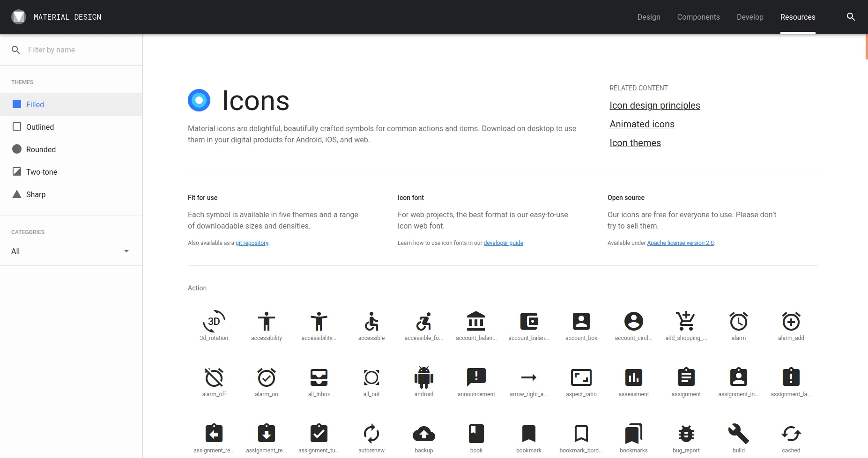Pick the backup cloud icon
This screenshot has height=458, width=868.
(x=424, y=434)
